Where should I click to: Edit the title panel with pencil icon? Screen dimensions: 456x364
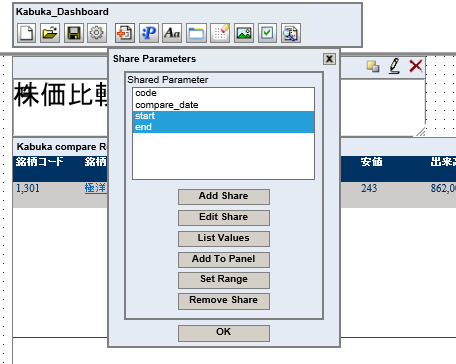tap(394, 66)
